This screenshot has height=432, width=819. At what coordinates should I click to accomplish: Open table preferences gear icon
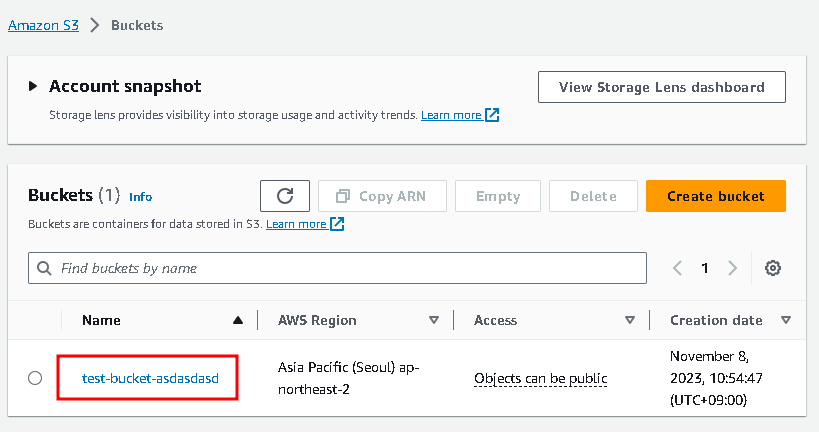click(x=773, y=268)
